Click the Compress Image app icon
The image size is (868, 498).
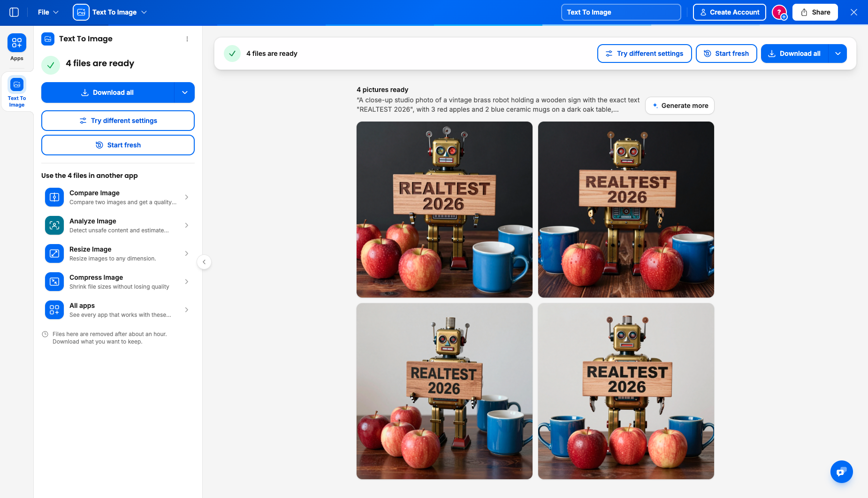click(x=54, y=282)
